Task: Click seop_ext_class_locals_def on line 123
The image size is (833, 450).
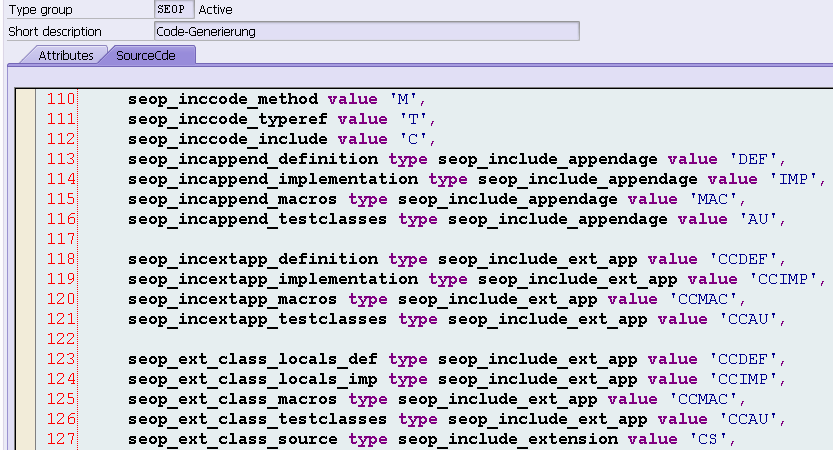Action: (253, 360)
